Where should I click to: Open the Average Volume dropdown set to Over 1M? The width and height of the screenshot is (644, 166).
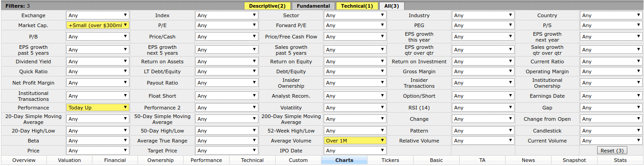(355, 141)
